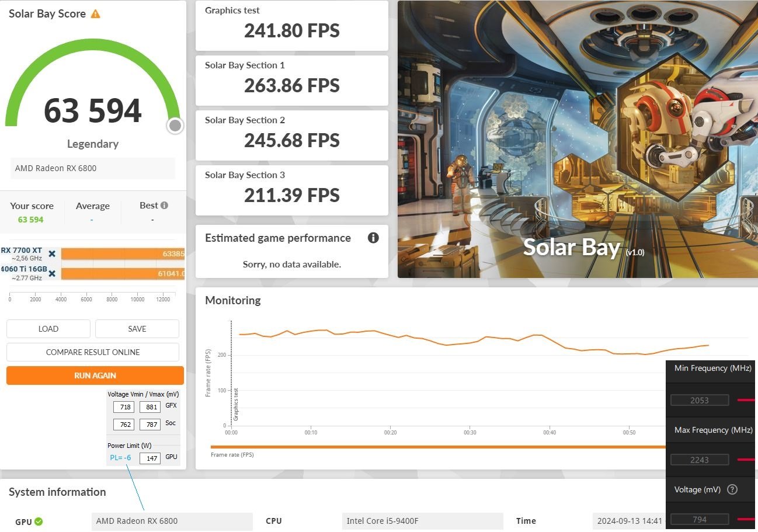The image size is (758, 532).
Task: Click the 'Sorry, no data available.' message
Action: 292,264
